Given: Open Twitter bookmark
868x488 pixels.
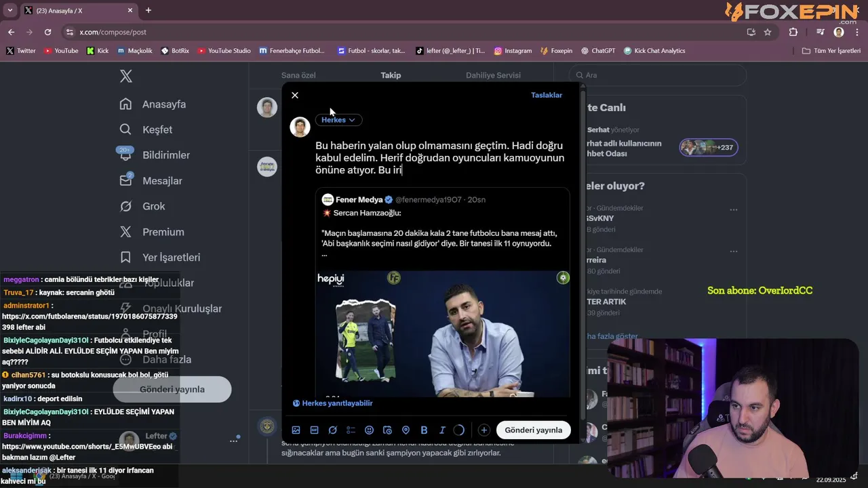Looking at the screenshot, I should tap(21, 51).
